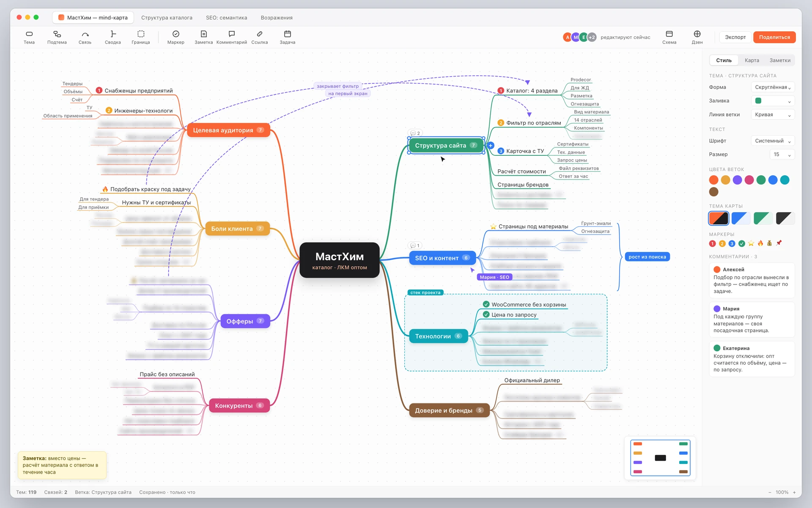Image resolution: width=812 pixels, height=508 pixels.
Task: Select the Тема tool in the toolbar
Action: coord(29,37)
